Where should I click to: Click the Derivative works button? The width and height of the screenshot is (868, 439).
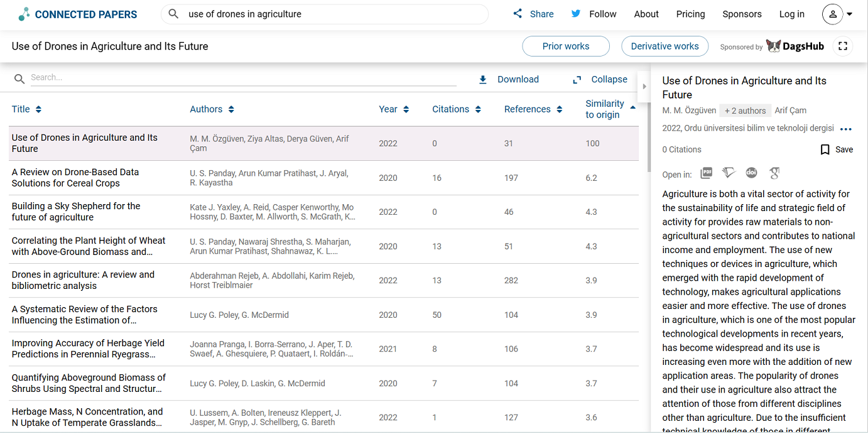(x=665, y=46)
